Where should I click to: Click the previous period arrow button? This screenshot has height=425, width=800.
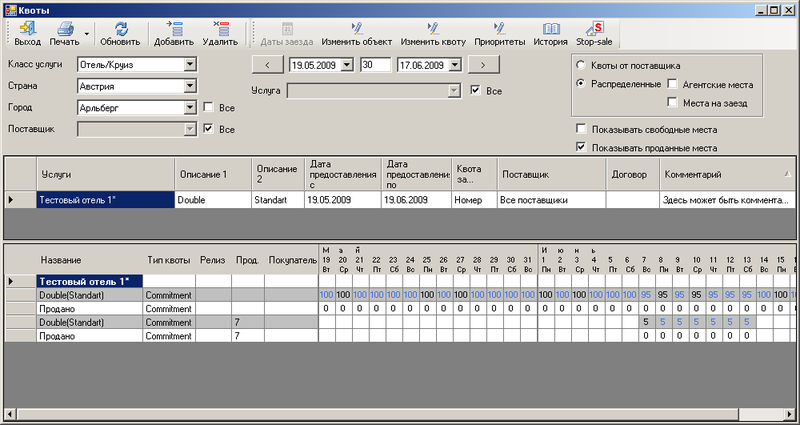[267, 65]
